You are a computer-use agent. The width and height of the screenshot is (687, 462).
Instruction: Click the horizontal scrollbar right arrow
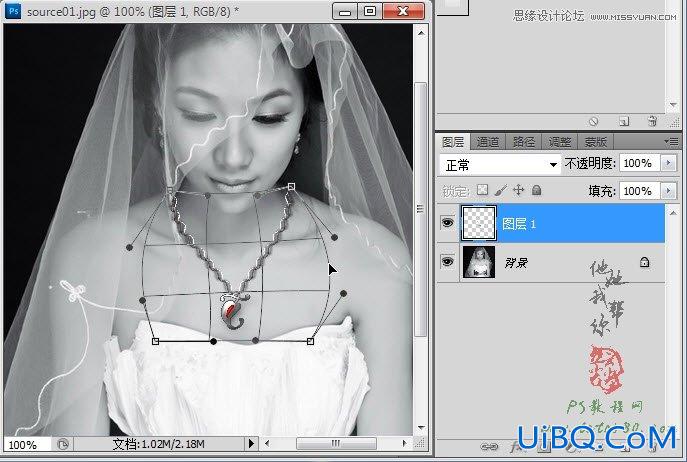pos(404,444)
